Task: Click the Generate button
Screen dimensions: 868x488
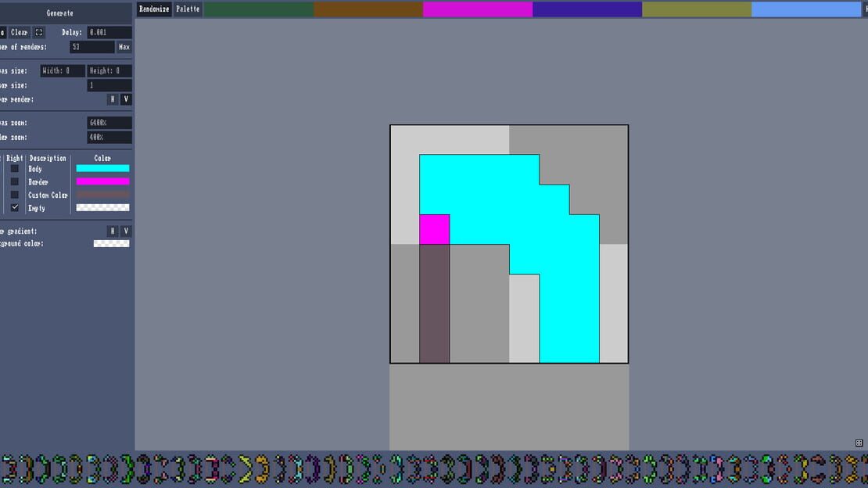Action: coord(59,13)
